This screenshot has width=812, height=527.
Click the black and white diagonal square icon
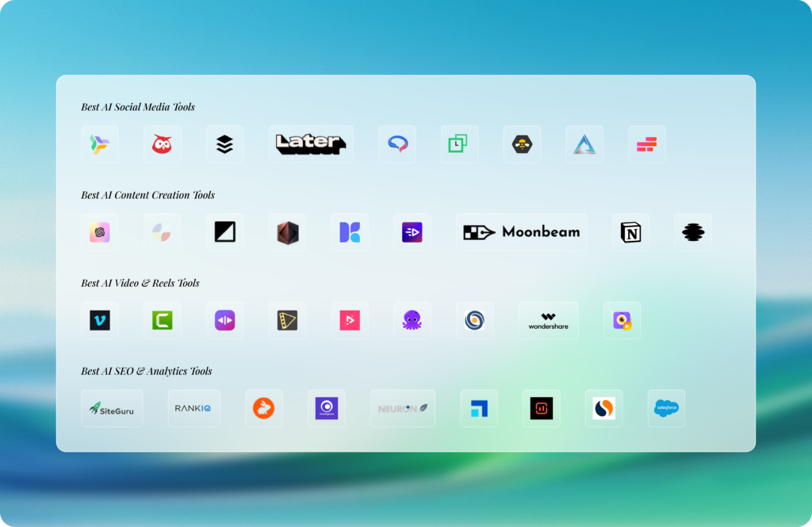pos(224,232)
